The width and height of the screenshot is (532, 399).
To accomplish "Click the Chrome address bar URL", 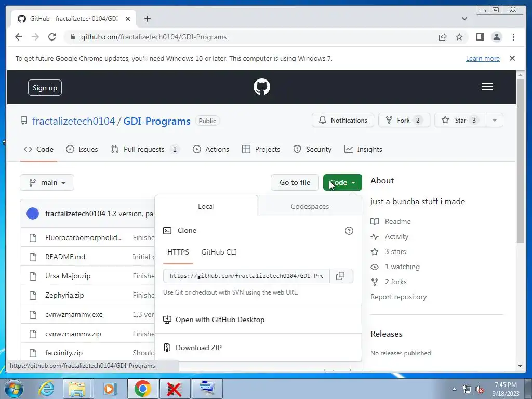I will (154, 37).
